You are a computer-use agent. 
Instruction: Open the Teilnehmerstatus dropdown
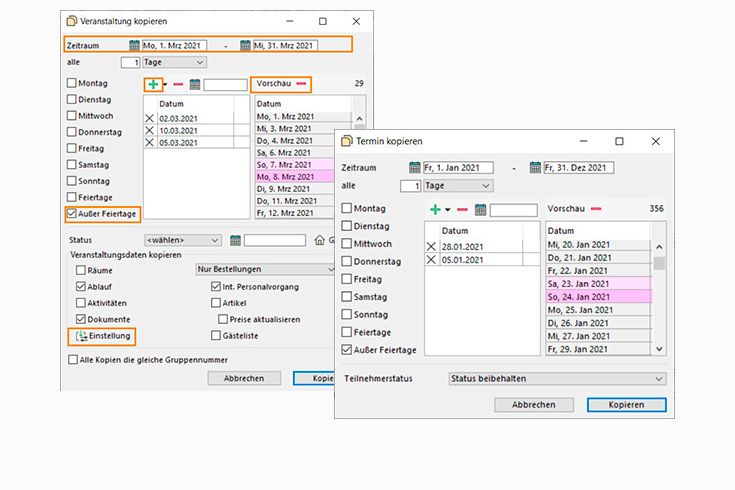(556, 379)
